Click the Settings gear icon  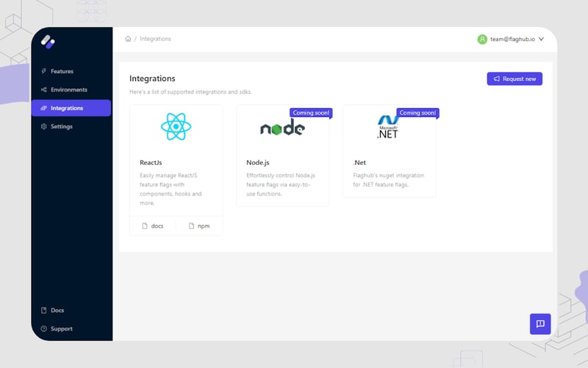(x=44, y=127)
